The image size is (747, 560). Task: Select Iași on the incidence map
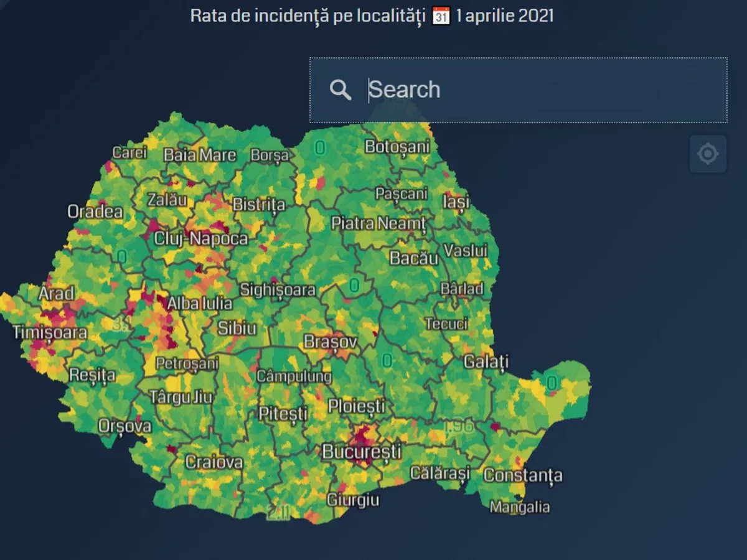click(x=456, y=202)
